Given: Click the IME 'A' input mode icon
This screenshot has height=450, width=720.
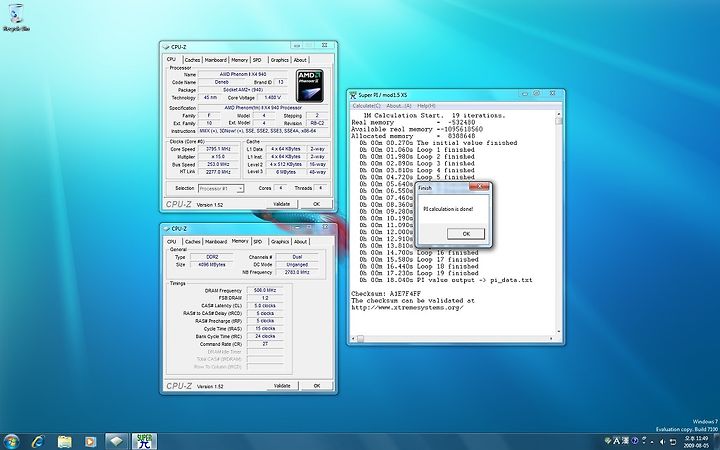Looking at the screenshot, I should pyautogui.click(x=616, y=441).
